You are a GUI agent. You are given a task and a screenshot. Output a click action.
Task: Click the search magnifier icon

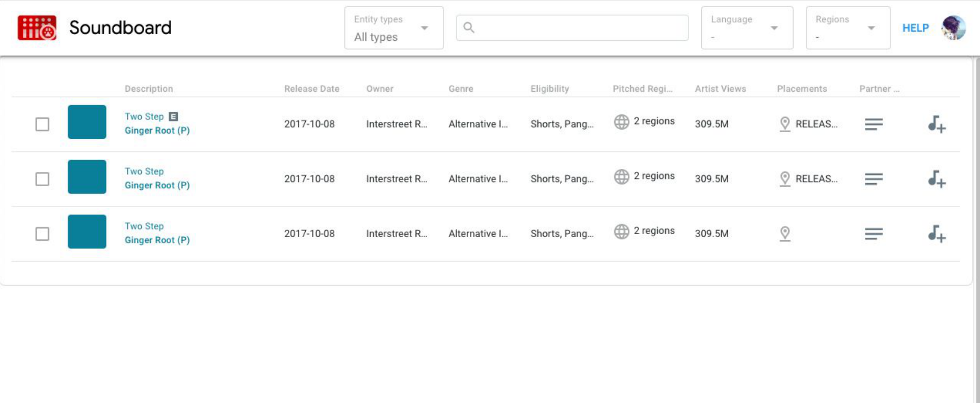[469, 28]
